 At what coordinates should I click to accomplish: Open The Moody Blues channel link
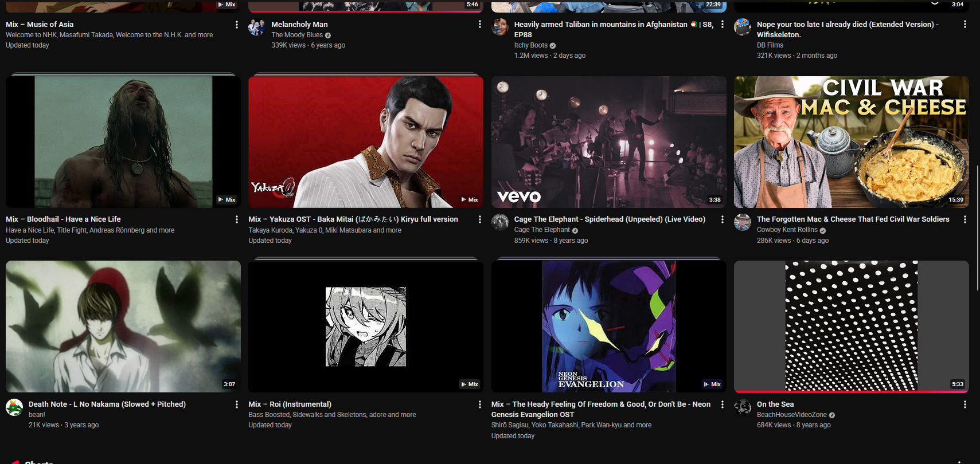tap(296, 35)
